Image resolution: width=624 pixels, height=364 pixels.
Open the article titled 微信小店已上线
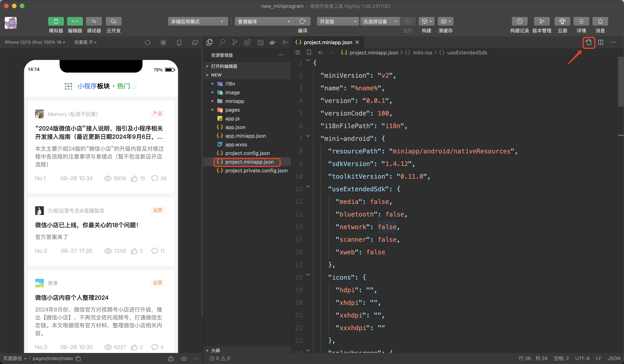pyautogui.click(x=87, y=225)
